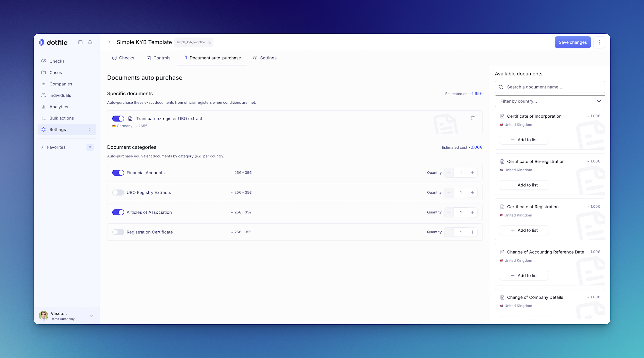Add Certificate of Incorporation to list
This screenshot has height=358, width=644.
(x=524, y=140)
